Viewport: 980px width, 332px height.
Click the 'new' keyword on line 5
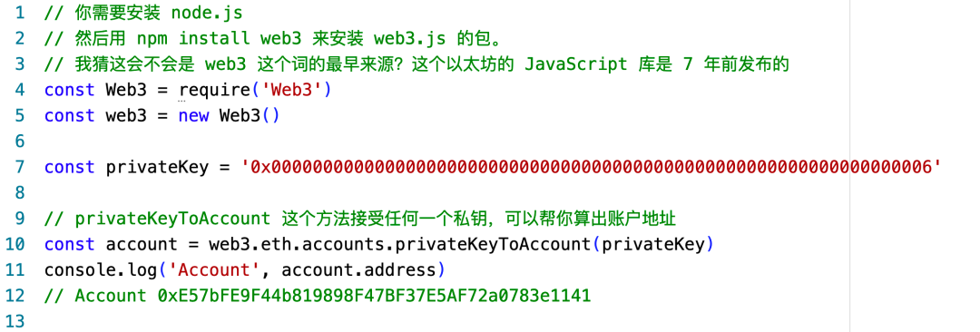click(194, 116)
